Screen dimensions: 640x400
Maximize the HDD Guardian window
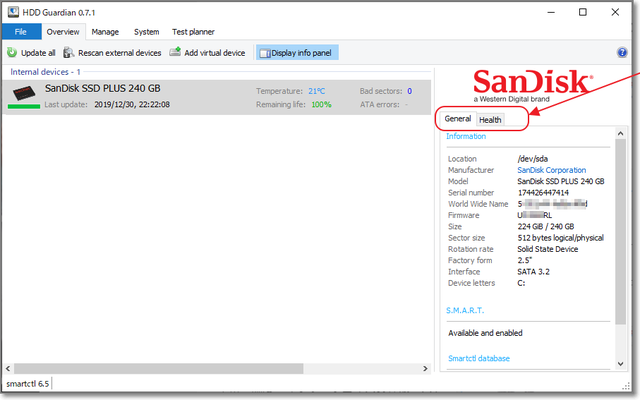583,13
